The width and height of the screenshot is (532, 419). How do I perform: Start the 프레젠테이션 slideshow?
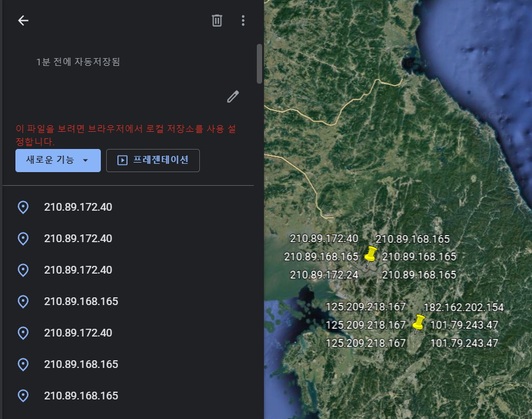click(152, 160)
